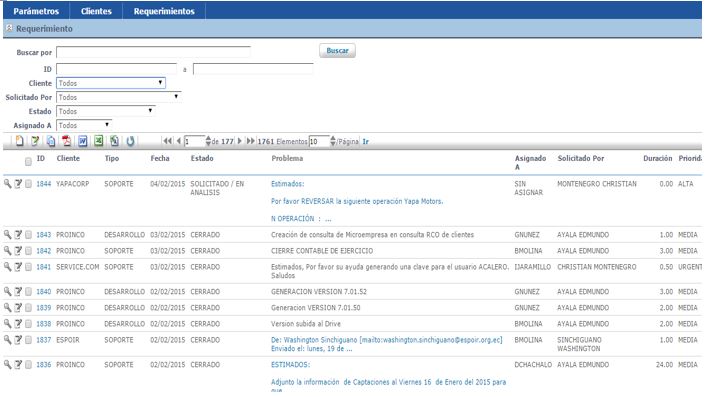Go to the previous page
Viewport: 714px width, 397px height.
coord(179,141)
